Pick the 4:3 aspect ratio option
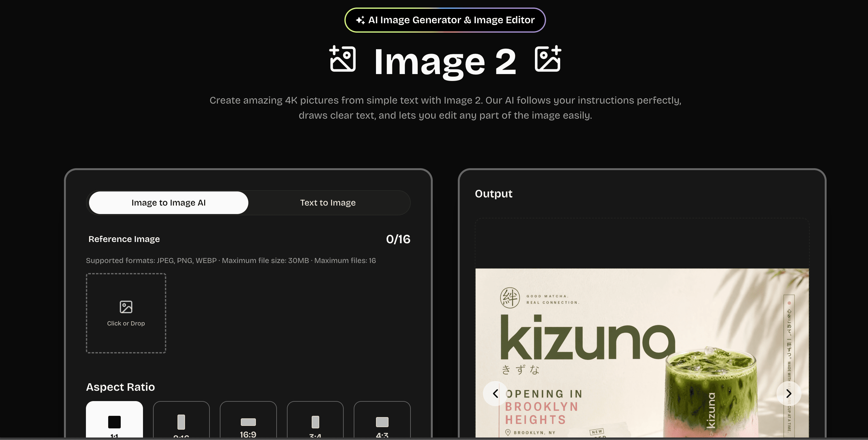This screenshot has height=440, width=868. click(382, 421)
